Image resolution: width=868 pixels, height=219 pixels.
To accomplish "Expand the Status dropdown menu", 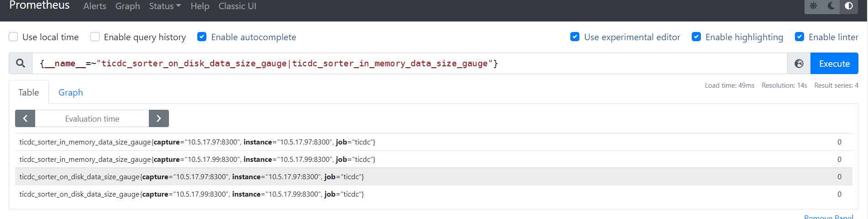I will click(x=165, y=6).
